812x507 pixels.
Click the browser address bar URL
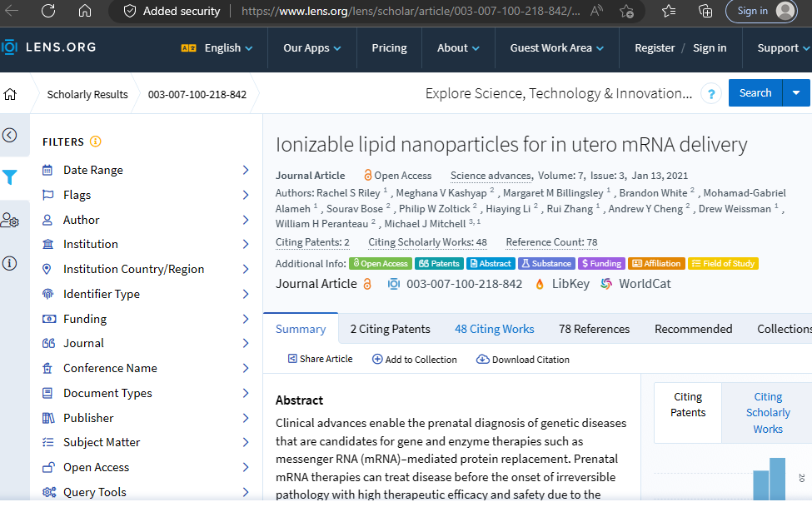tap(410, 11)
